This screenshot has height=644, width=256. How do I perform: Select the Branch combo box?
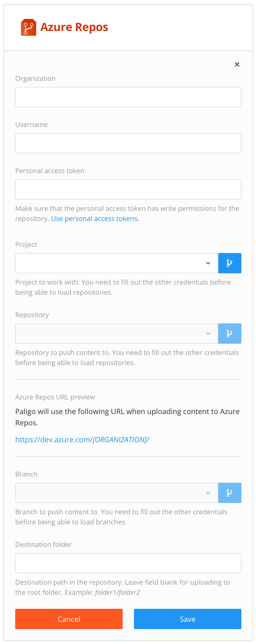[113, 493]
